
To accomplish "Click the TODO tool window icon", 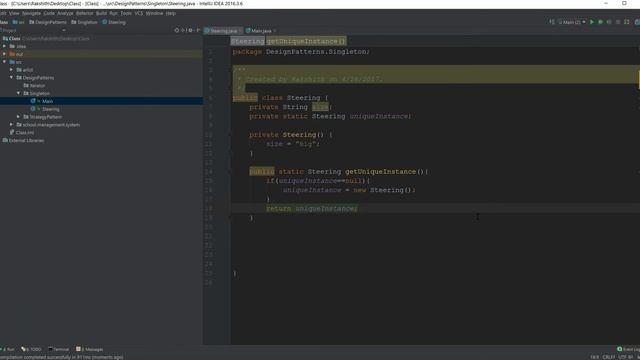I will point(24,349).
